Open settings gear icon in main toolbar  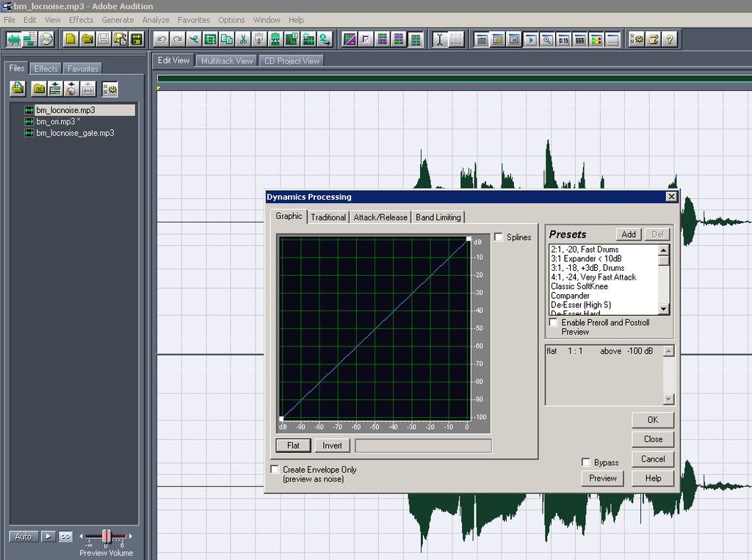point(637,40)
